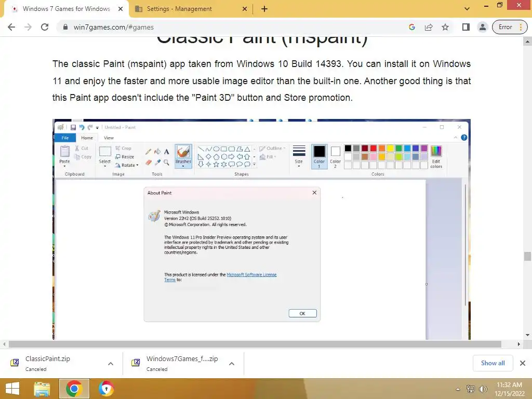Click the Size dropdown in the Paint screenshot
Screen dimensions: 532x399
(x=299, y=156)
